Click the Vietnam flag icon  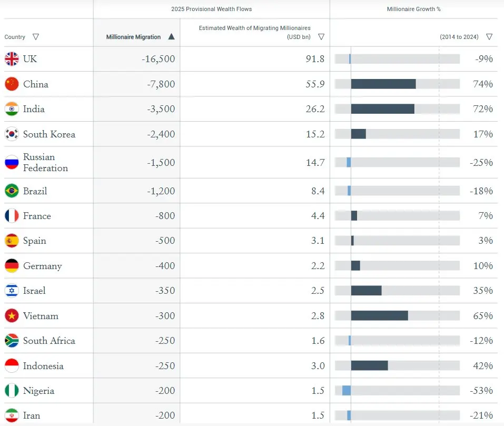(12, 316)
